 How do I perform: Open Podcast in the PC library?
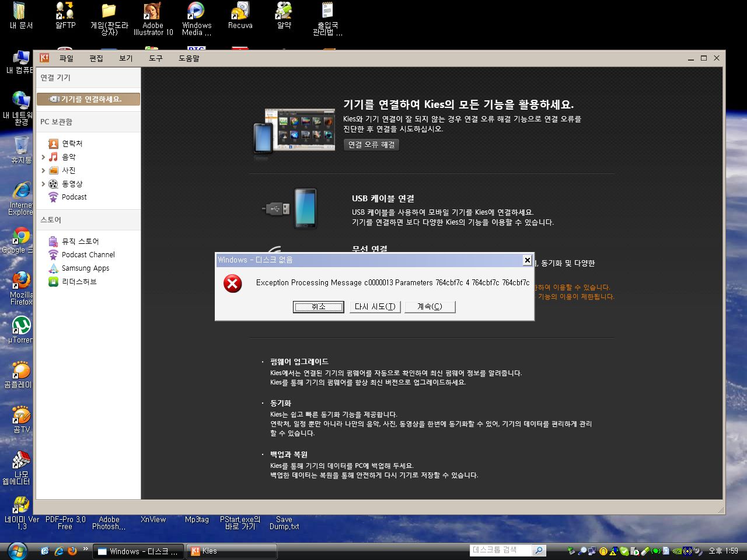pyautogui.click(x=74, y=197)
